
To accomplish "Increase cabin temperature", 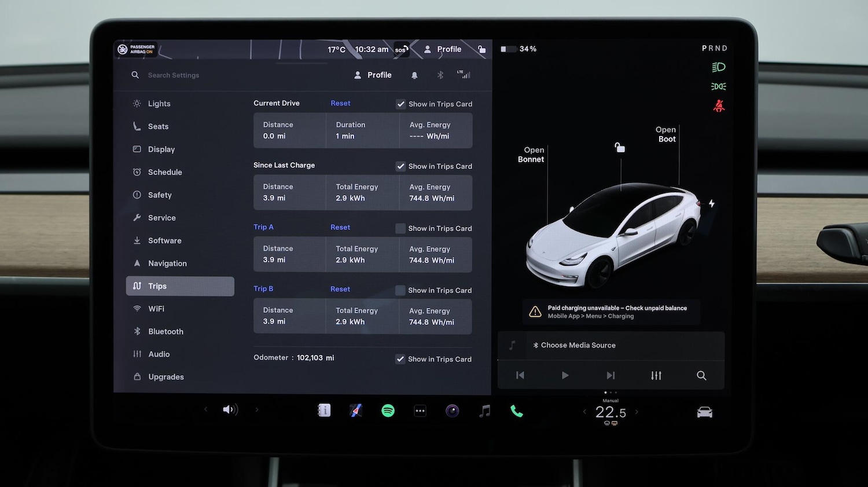I will (x=637, y=412).
